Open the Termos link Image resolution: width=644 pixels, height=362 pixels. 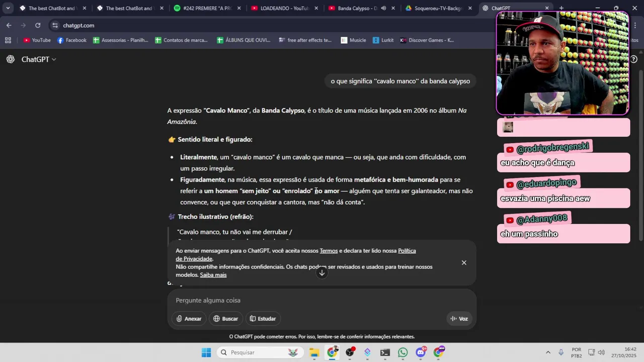click(329, 250)
